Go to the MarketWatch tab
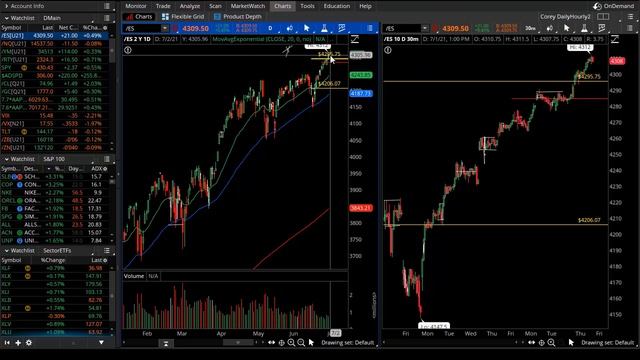This screenshot has height=360, width=640. 248,6
